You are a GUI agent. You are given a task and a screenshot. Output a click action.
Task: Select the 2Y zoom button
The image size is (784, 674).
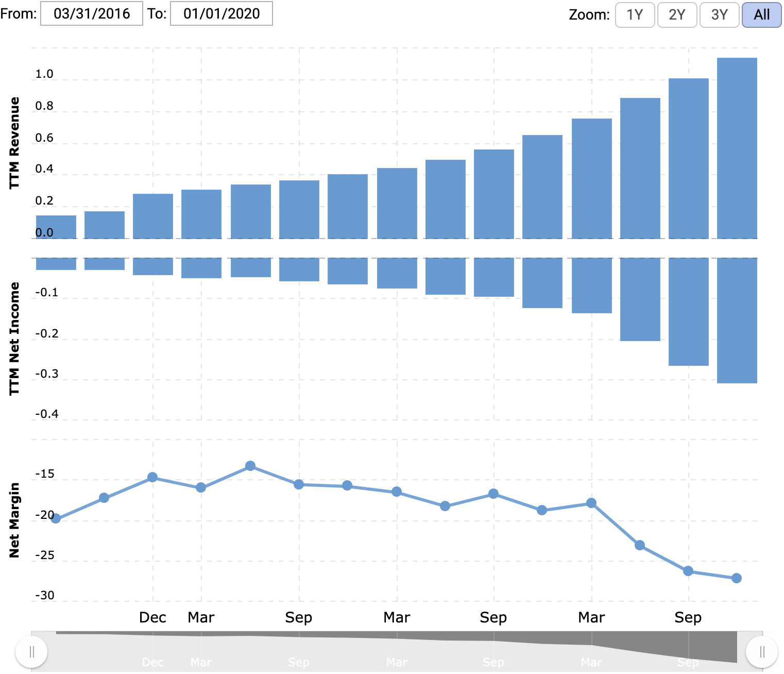tap(677, 14)
